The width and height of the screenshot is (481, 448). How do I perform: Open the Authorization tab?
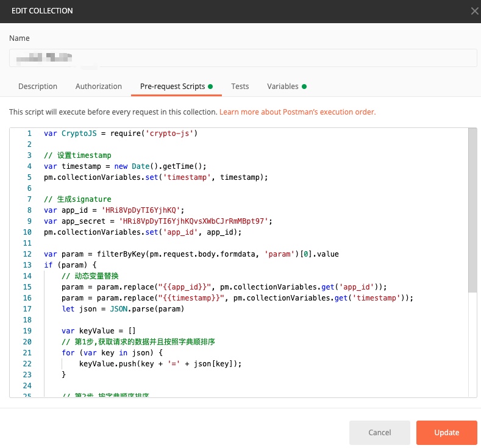click(99, 87)
